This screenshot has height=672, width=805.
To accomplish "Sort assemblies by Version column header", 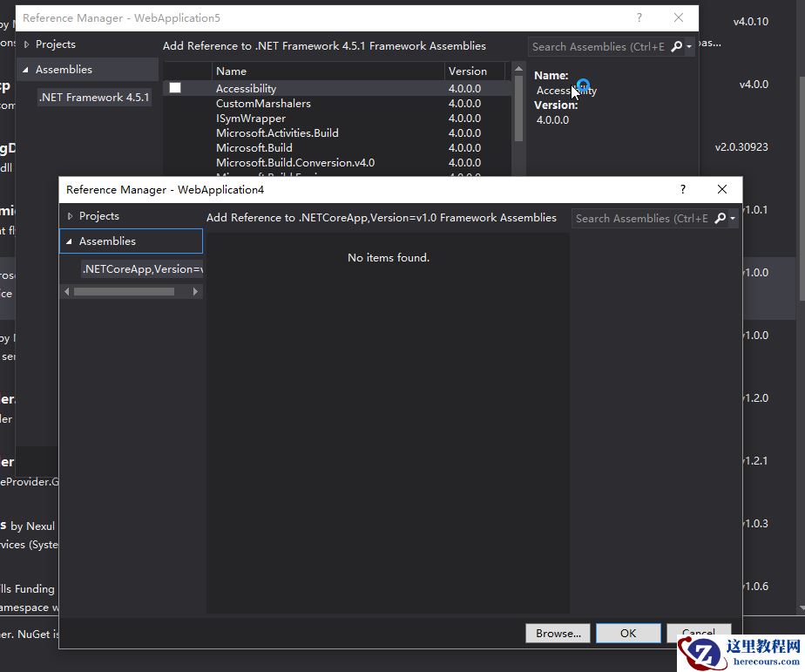I will 475,71.
